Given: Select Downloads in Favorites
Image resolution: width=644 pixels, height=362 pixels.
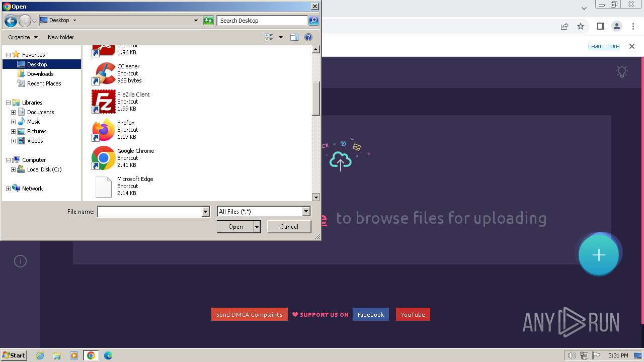Looking at the screenshot, I should click(x=40, y=74).
